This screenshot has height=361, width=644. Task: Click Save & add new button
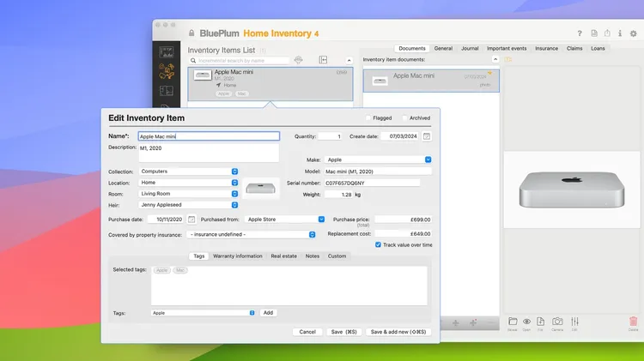point(398,332)
